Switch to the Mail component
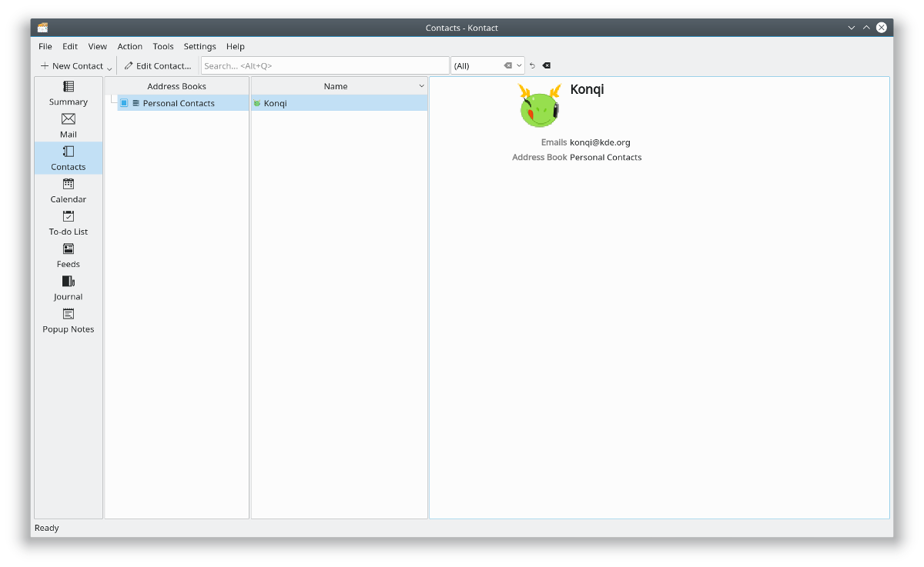The width and height of the screenshot is (924, 567). click(69, 125)
